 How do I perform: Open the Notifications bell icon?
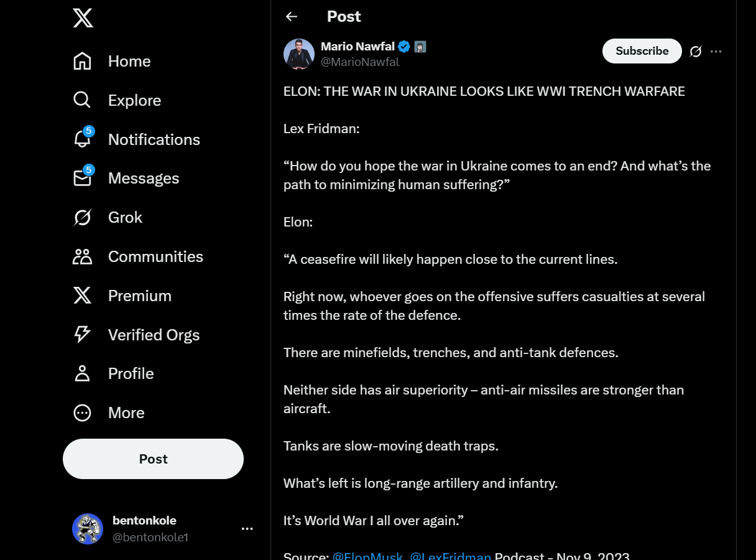coord(82,139)
